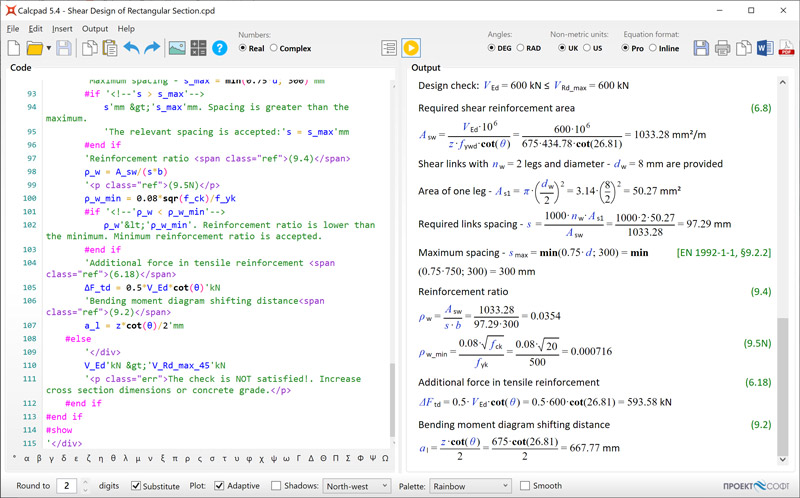Print the output results
The width and height of the screenshot is (800, 498).
coord(722,48)
